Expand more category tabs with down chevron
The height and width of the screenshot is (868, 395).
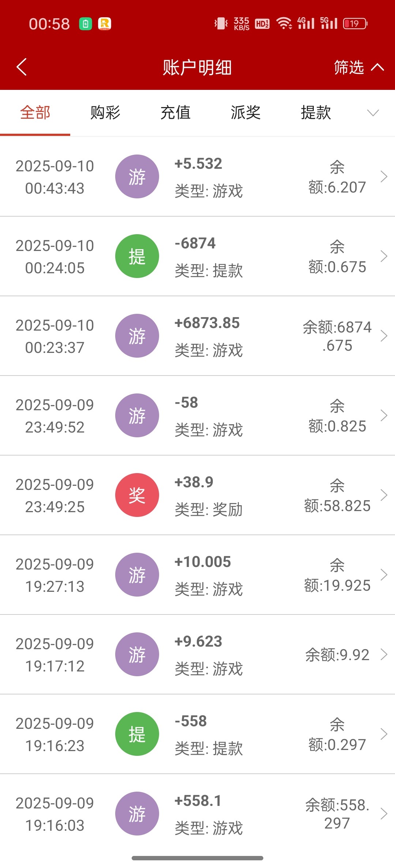(x=373, y=113)
